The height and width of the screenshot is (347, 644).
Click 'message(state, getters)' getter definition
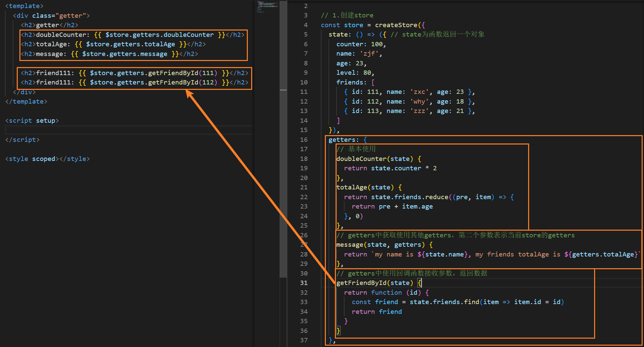point(380,245)
